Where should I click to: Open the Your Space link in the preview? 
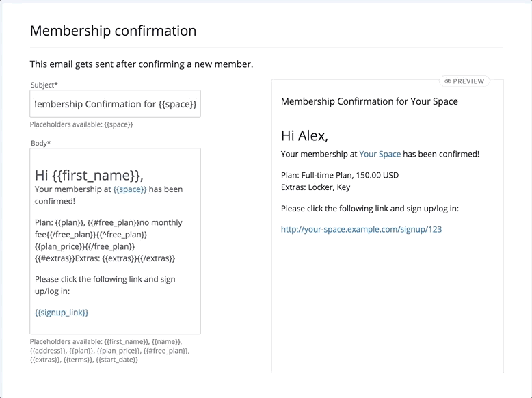[x=380, y=154]
